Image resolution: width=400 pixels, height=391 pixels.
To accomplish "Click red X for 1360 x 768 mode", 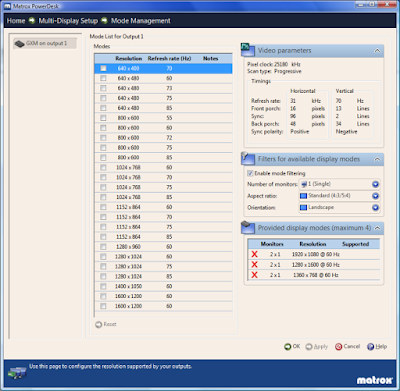I will coord(255,275).
